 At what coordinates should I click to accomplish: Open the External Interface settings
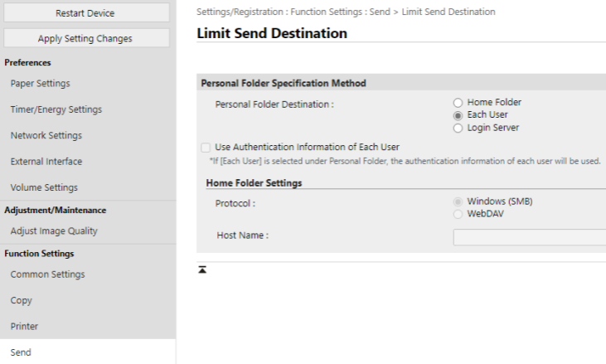[46, 162]
